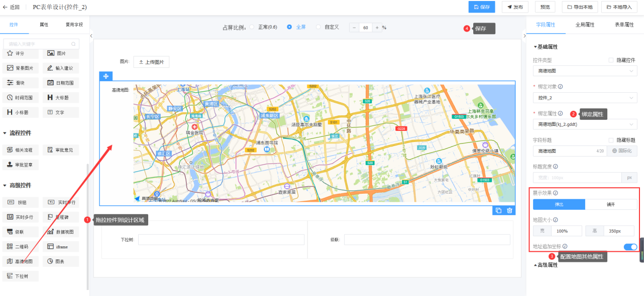Open the 绑定属性 dropdown showing 高德地图(kj_2.gddt)
The image size is (644, 296).
pos(585,124)
